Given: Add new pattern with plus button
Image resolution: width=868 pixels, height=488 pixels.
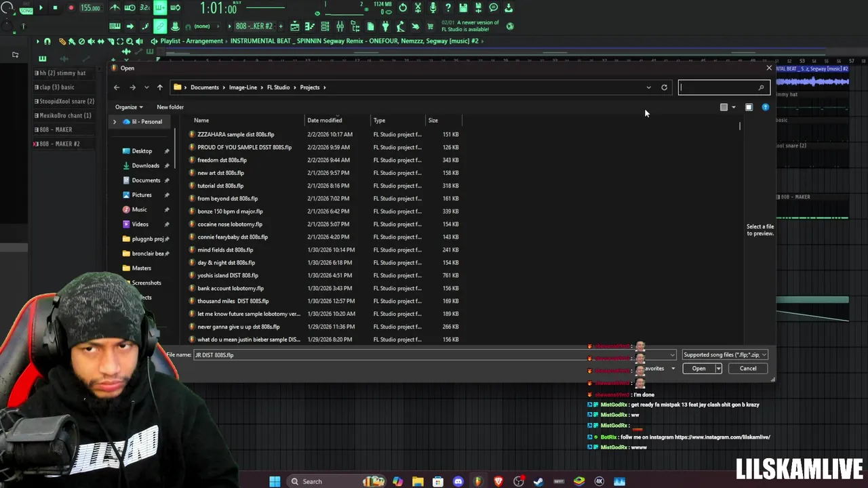Looking at the screenshot, I should (280, 26).
